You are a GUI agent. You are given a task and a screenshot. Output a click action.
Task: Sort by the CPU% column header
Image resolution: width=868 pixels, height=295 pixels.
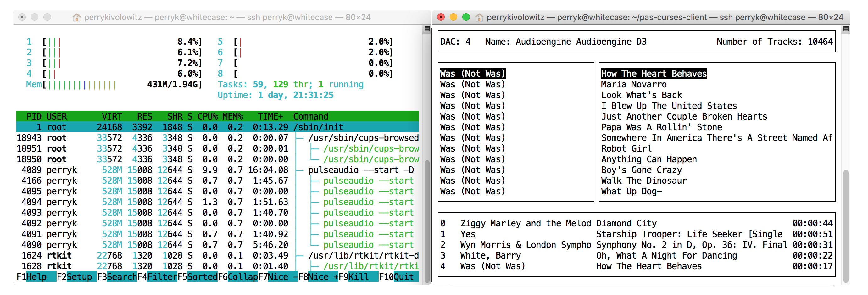(208, 116)
